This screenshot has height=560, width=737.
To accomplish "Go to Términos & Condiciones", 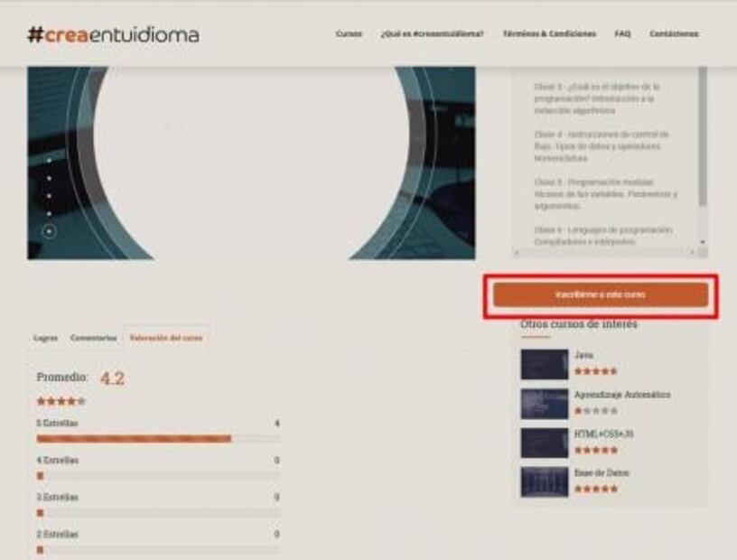I will coord(549,34).
